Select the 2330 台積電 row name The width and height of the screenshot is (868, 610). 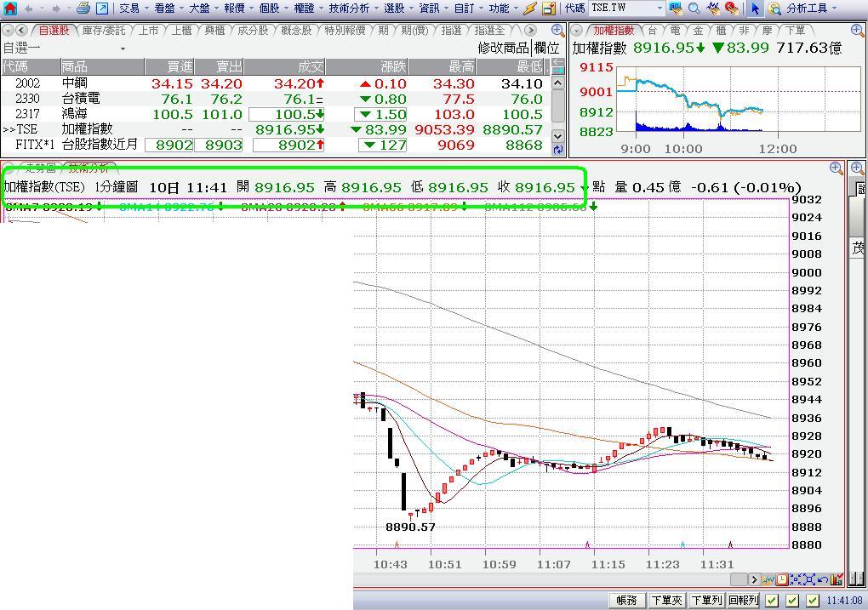(x=81, y=99)
